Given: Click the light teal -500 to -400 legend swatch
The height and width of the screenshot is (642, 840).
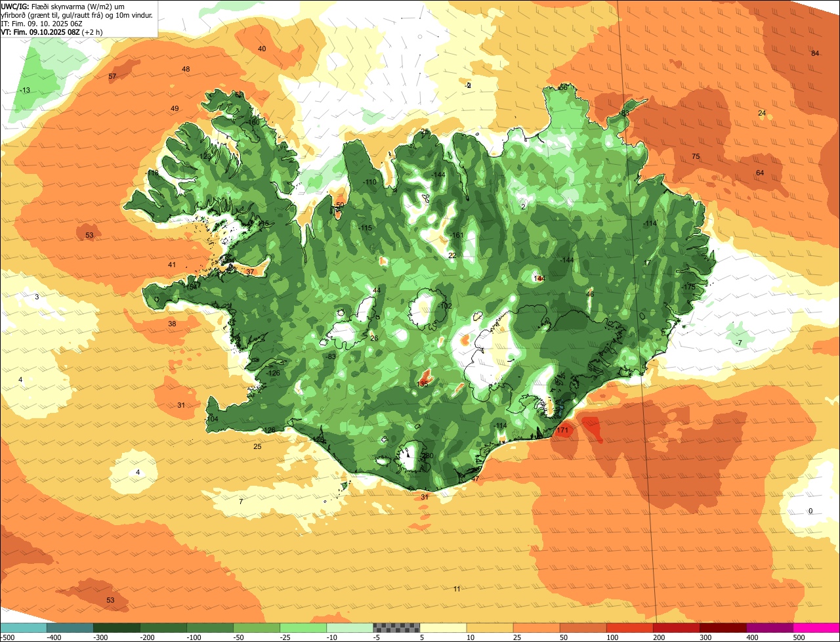Looking at the screenshot, I should point(23,628).
